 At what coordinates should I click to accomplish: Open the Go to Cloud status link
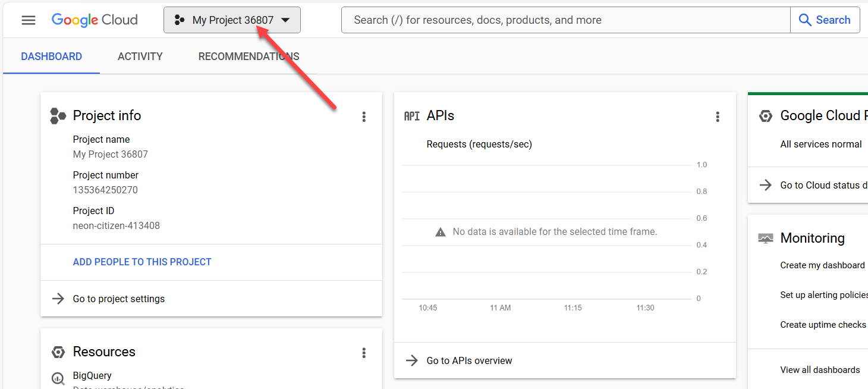(824, 185)
